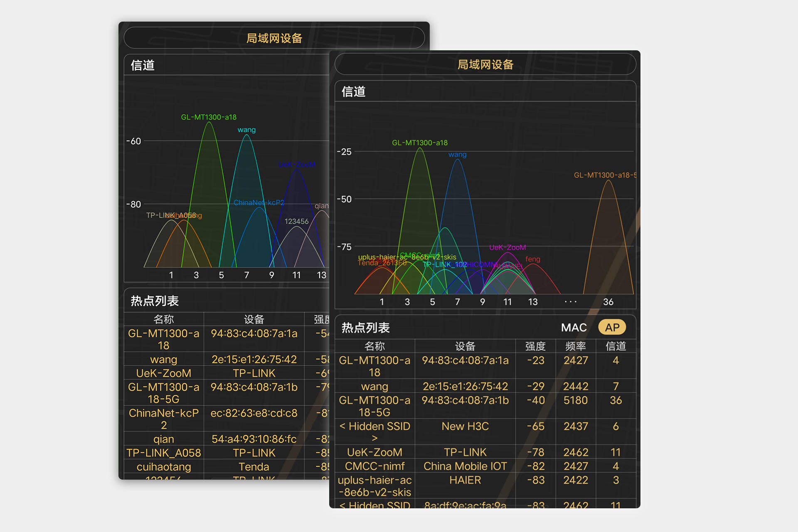Toggle the AP filter in hotspot list
The height and width of the screenshot is (532, 798).
[x=613, y=327]
